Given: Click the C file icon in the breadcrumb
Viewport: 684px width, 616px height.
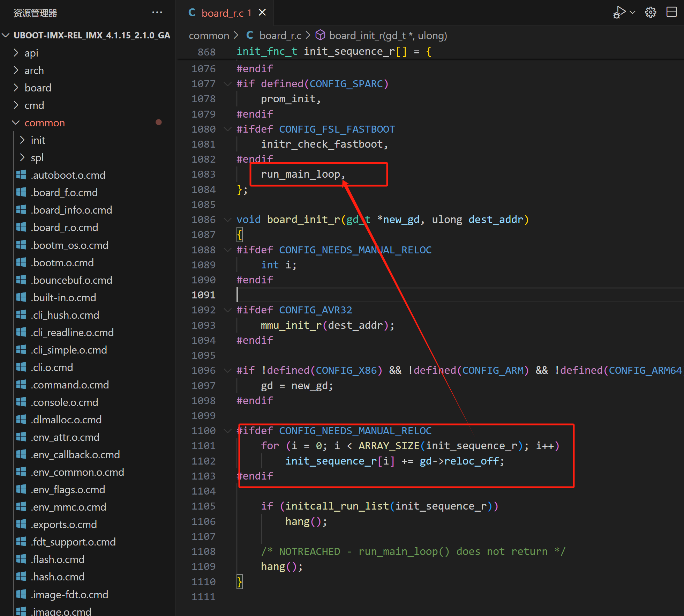Looking at the screenshot, I should tap(250, 35).
